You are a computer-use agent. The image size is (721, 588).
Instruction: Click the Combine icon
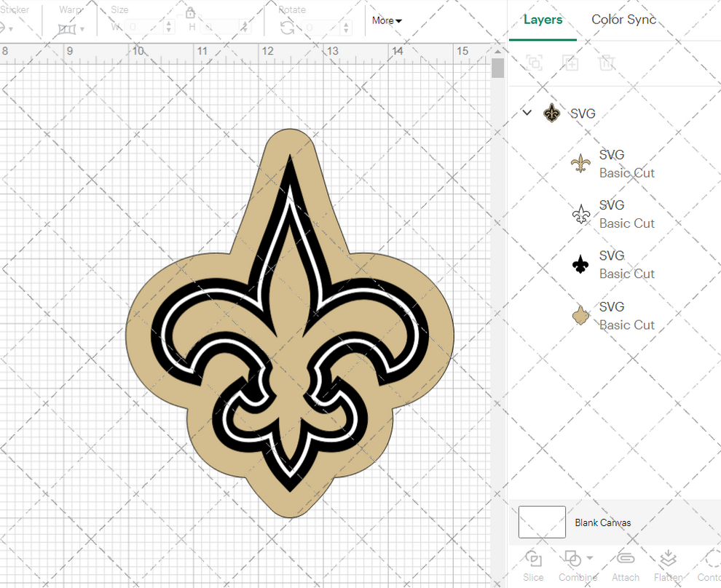pos(574,558)
